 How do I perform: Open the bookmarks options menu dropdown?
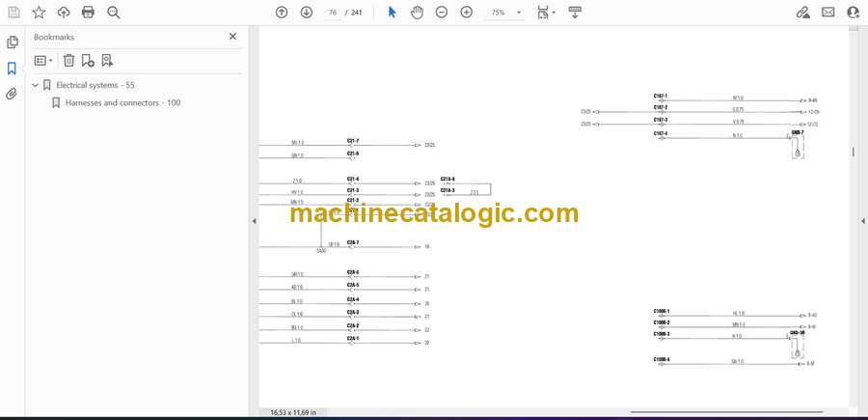(x=43, y=61)
